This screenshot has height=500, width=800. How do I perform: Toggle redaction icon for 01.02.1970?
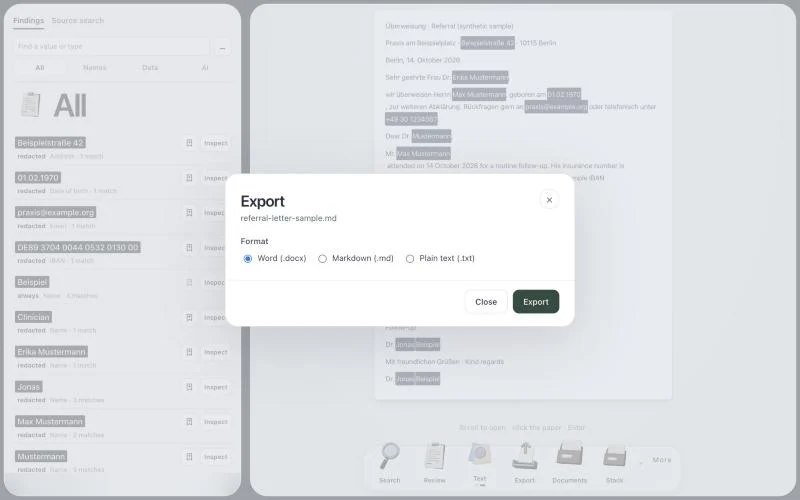pyautogui.click(x=189, y=178)
